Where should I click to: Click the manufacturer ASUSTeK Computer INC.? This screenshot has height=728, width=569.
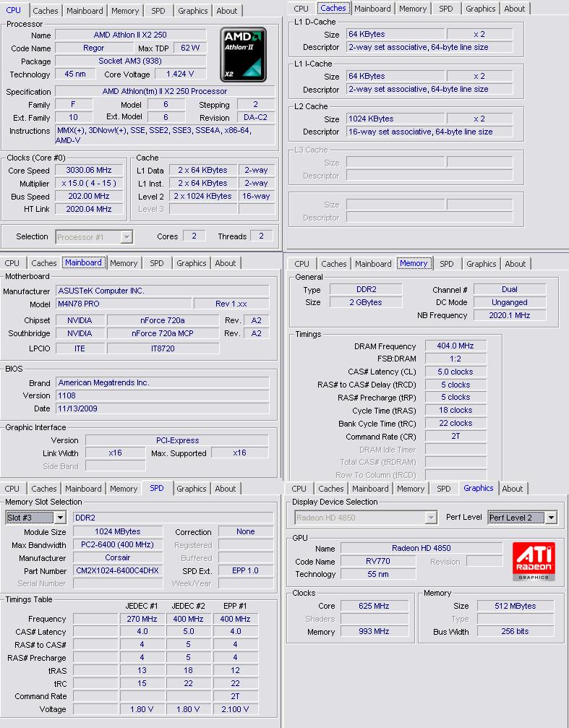click(x=162, y=291)
